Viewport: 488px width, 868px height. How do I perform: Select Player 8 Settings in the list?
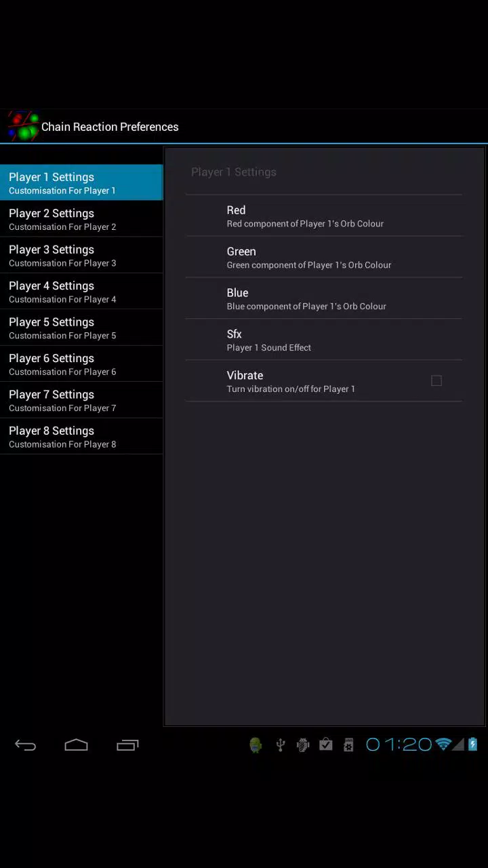coord(81,436)
